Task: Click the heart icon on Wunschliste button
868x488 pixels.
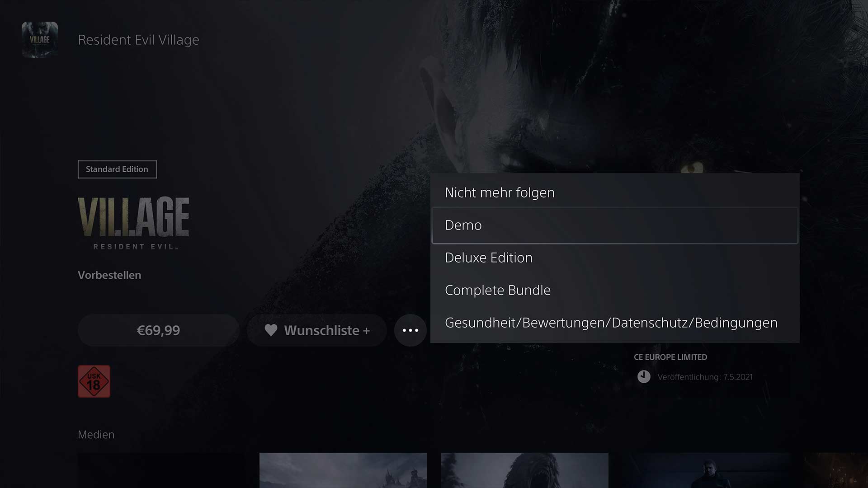Action: [271, 330]
